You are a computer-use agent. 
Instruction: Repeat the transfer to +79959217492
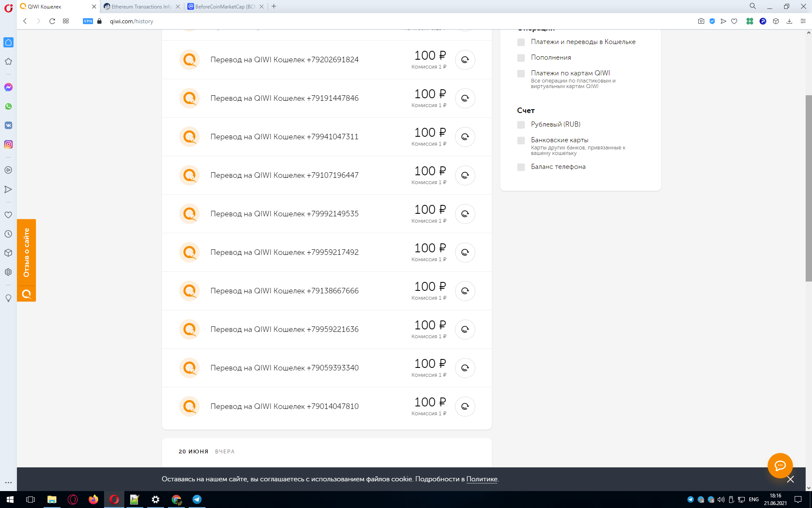465,252
